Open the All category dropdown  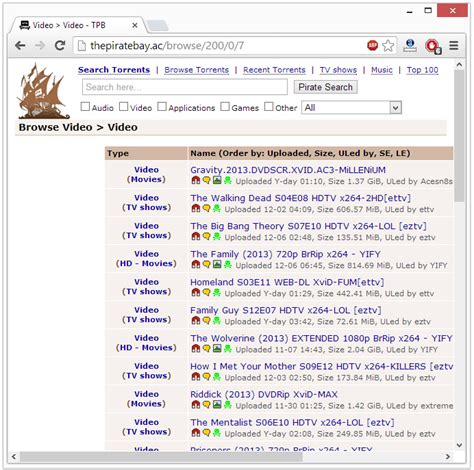point(352,108)
